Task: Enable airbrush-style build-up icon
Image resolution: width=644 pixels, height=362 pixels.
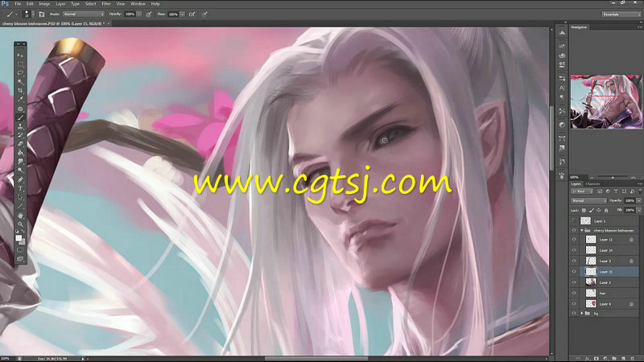Action: tap(192, 14)
